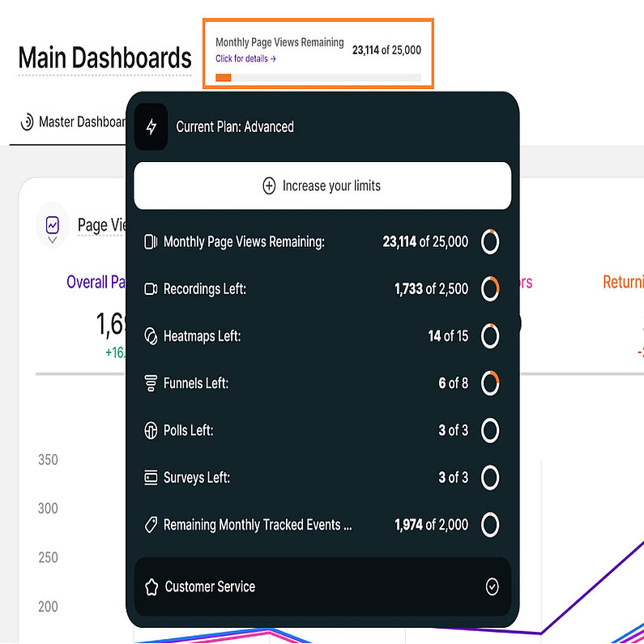Click the Polls Left icon
Viewport: 644px width, 644px height.
(150, 431)
